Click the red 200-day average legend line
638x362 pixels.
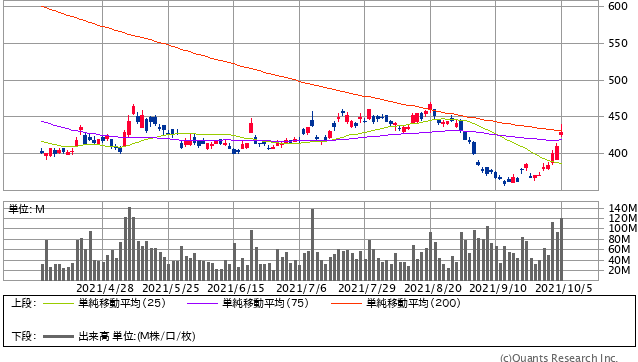tap(346, 303)
